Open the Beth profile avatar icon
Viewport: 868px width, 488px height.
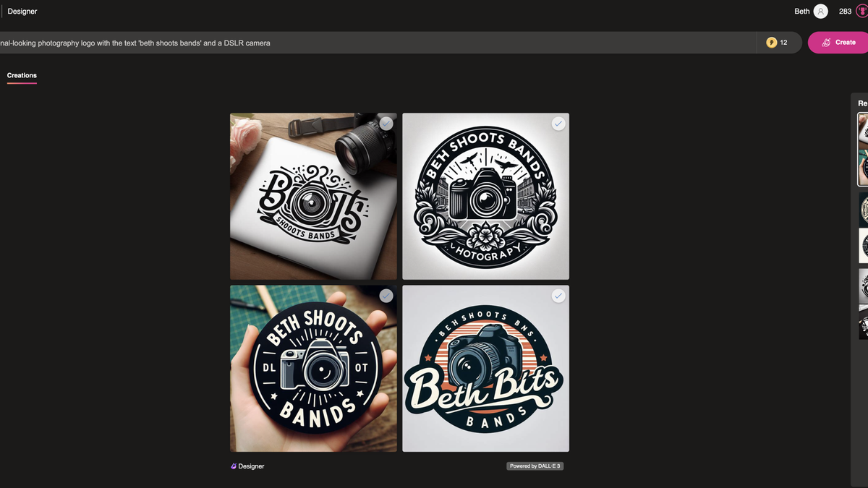coord(820,12)
